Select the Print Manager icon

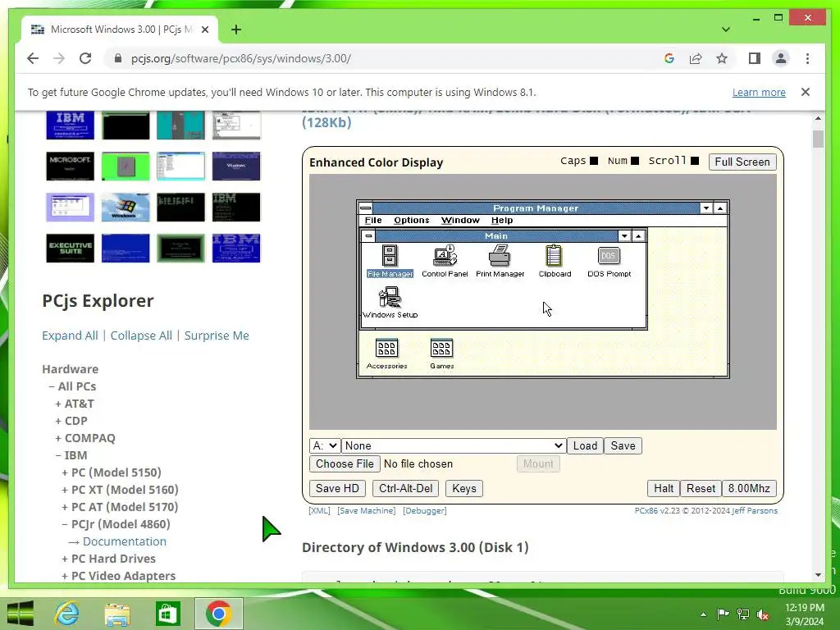pyautogui.click(x=500, y=262)
